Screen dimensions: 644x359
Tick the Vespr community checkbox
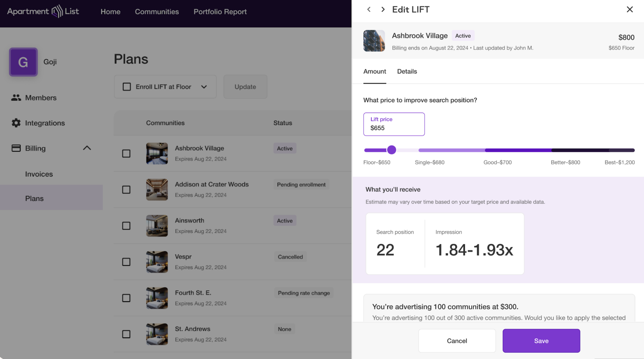[x=126, y=262]
